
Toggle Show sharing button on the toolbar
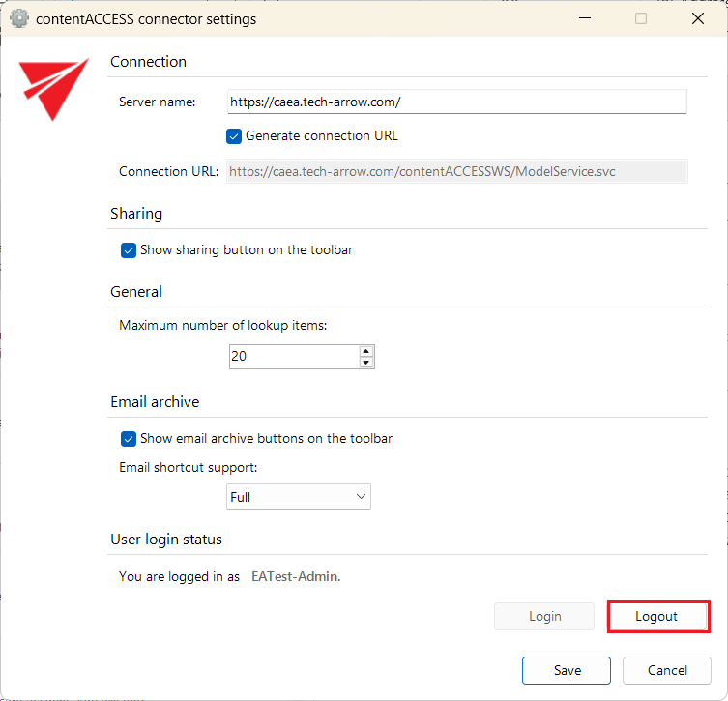point(129,250)
